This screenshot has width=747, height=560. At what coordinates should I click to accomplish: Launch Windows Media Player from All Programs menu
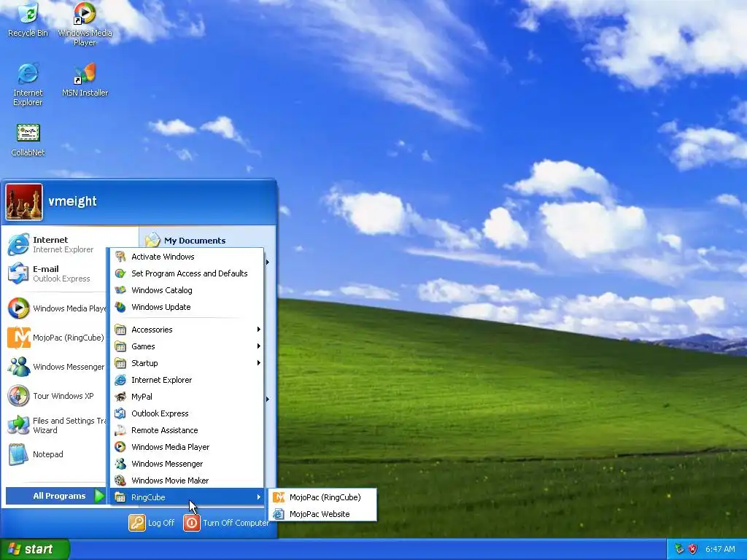point(187,447)
